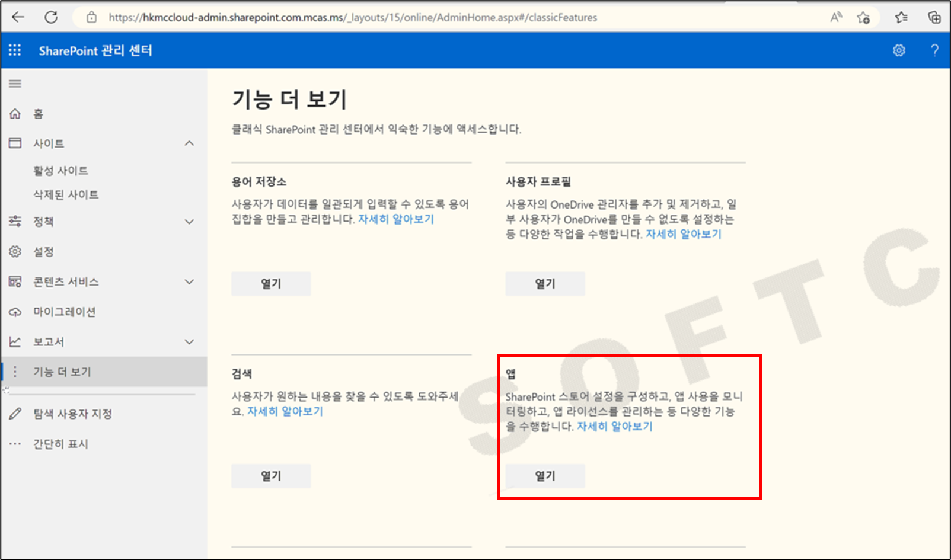Screen dimensions: 951x560
Task: Click the 정책 policies sliders icon
Action: click(x=15, y=221)
